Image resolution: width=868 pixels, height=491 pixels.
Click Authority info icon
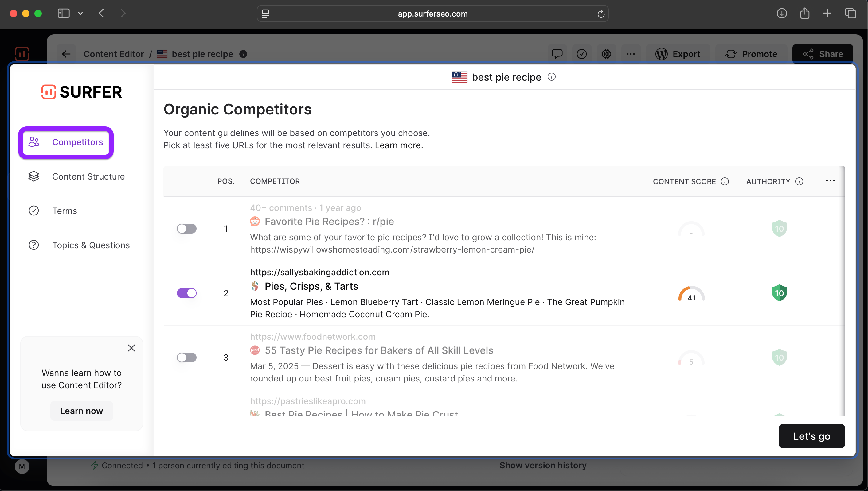[799, 181]
